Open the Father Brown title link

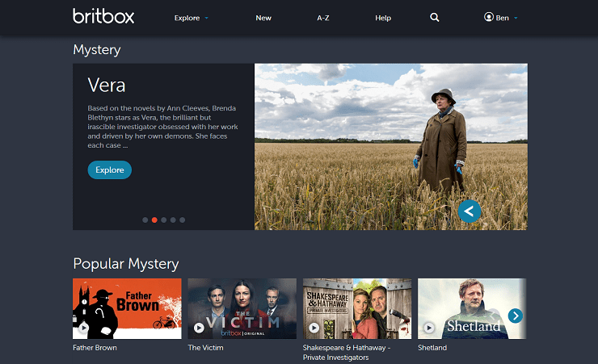[95, 348]
